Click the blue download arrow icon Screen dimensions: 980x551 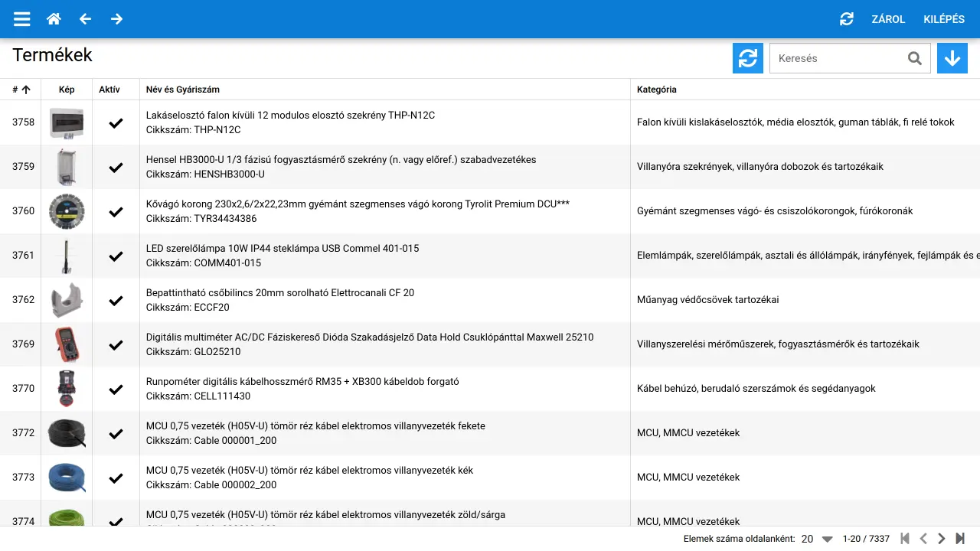952,57
